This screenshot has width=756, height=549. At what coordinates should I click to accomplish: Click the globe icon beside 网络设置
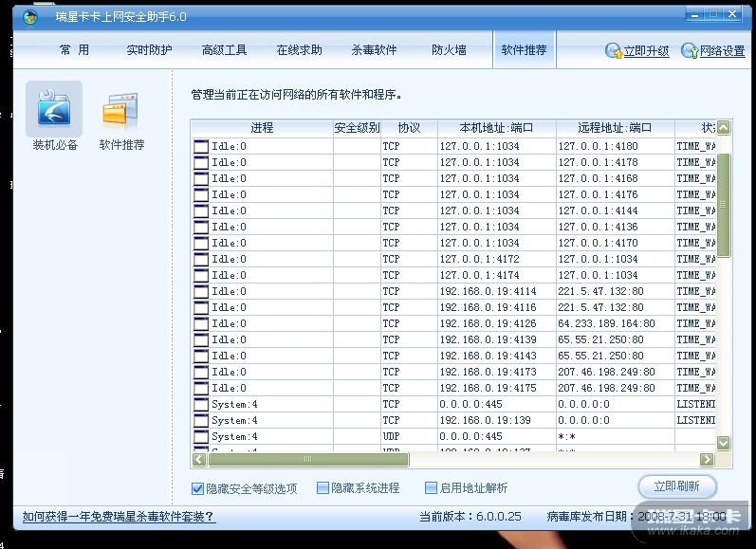pyautogui.click(x=690, y=51)
